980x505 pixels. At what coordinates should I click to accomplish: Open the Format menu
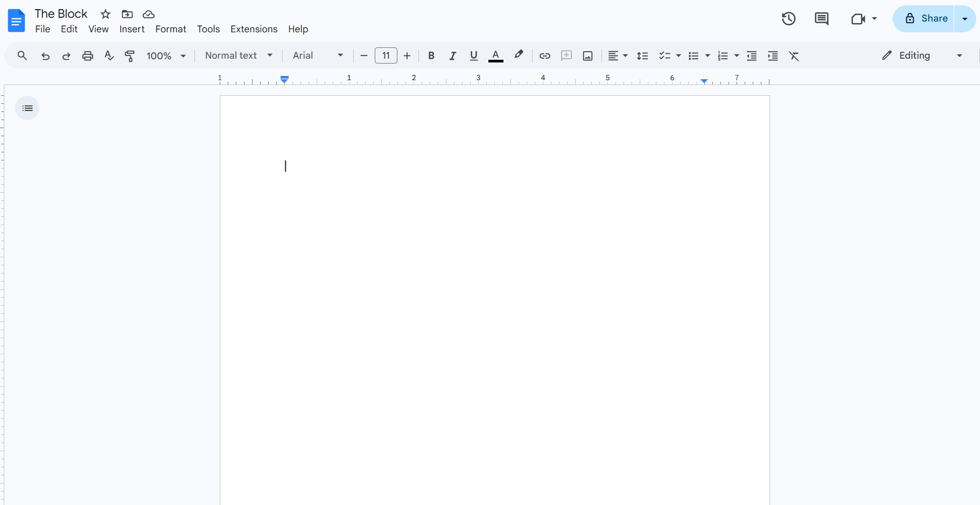pos(171,29)
